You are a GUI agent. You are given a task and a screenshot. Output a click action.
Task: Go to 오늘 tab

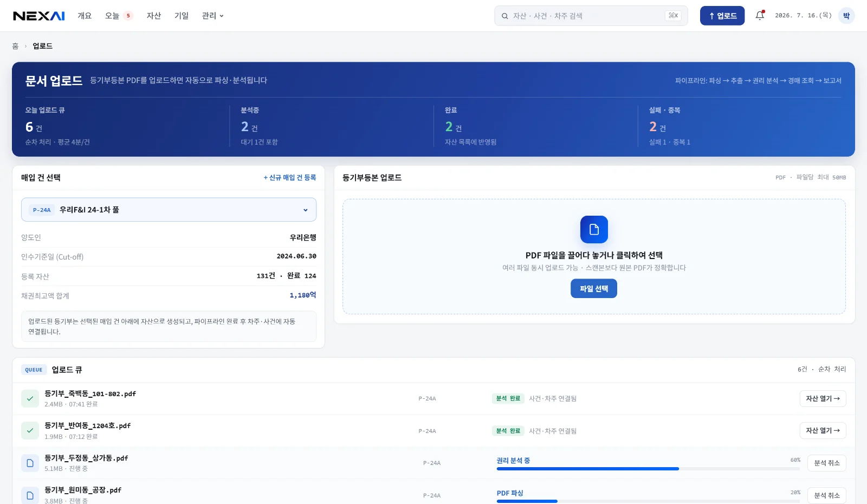point(112,16)
